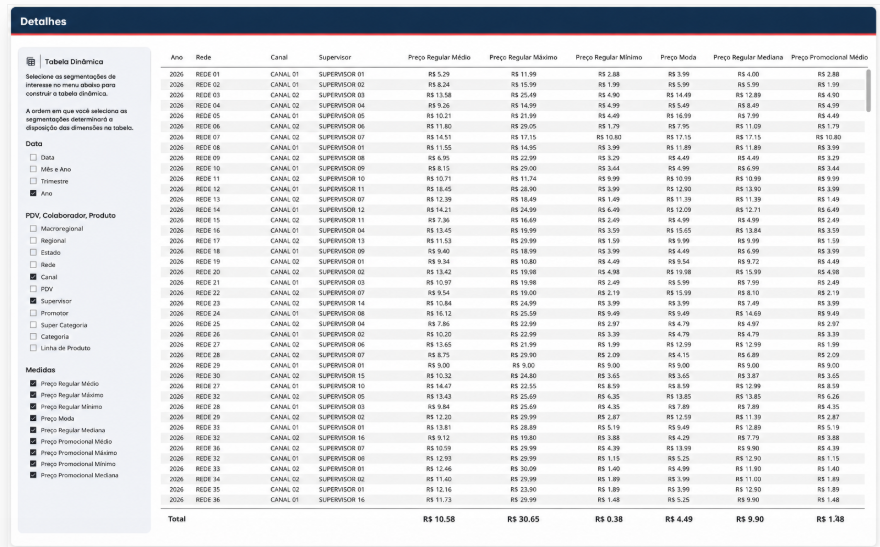Click the Detalhes panel title

click(x=43, y=21)
